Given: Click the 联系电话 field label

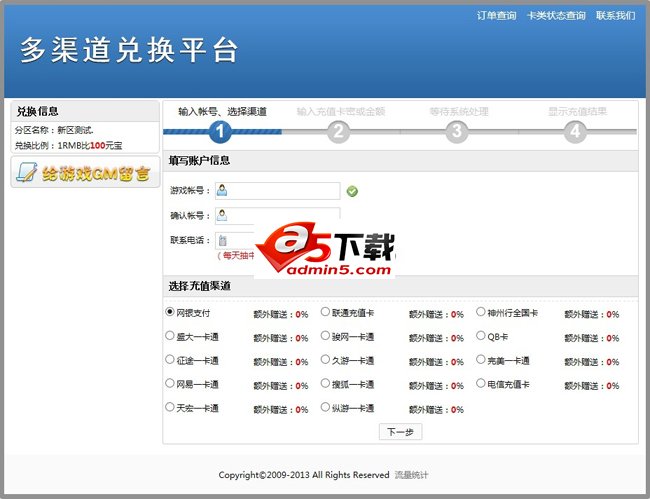Looking at the screenshot, I should pyautogui.click(x=190, y=240).
